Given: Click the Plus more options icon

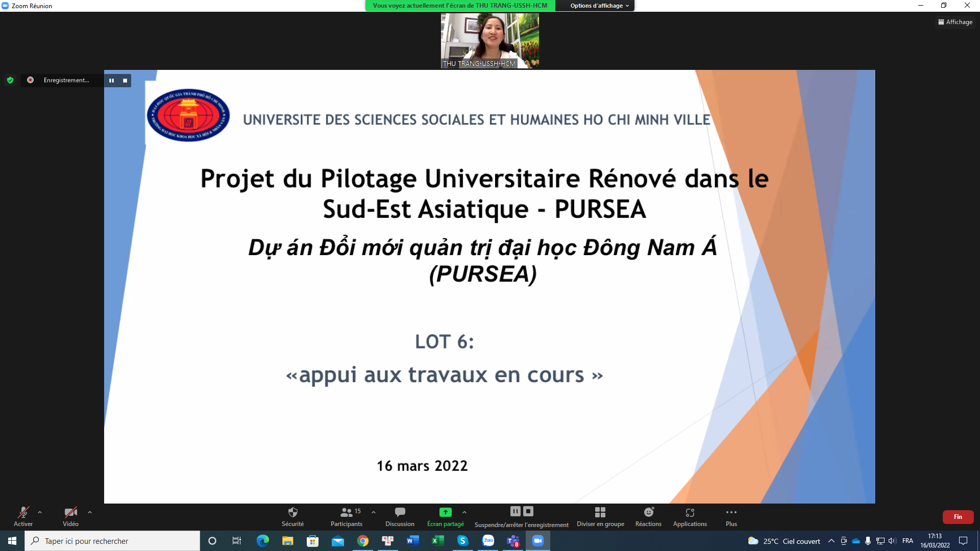Looking at the screenshot, I should coord(731,512).
